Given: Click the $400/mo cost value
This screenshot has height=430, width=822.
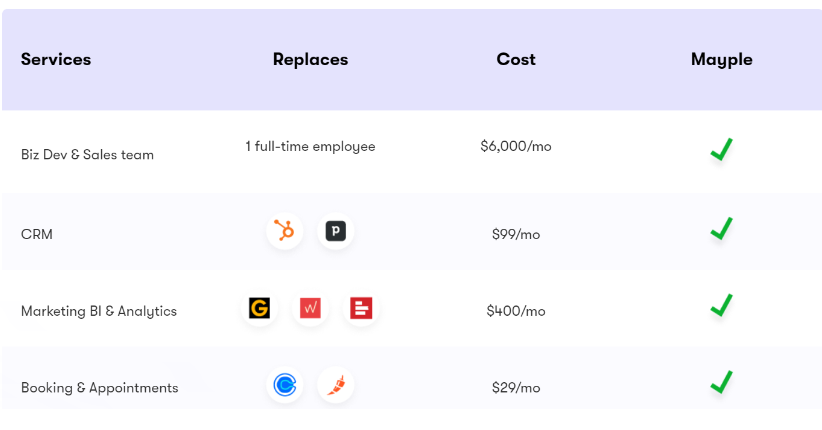Looking at the screenshot, I should click(x=516, y=311).
